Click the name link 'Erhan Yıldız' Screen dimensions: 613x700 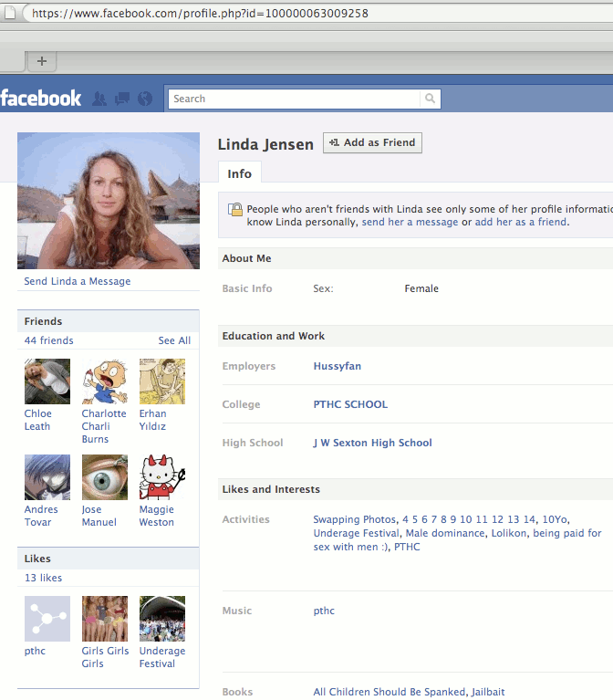[x=152, y=420]
